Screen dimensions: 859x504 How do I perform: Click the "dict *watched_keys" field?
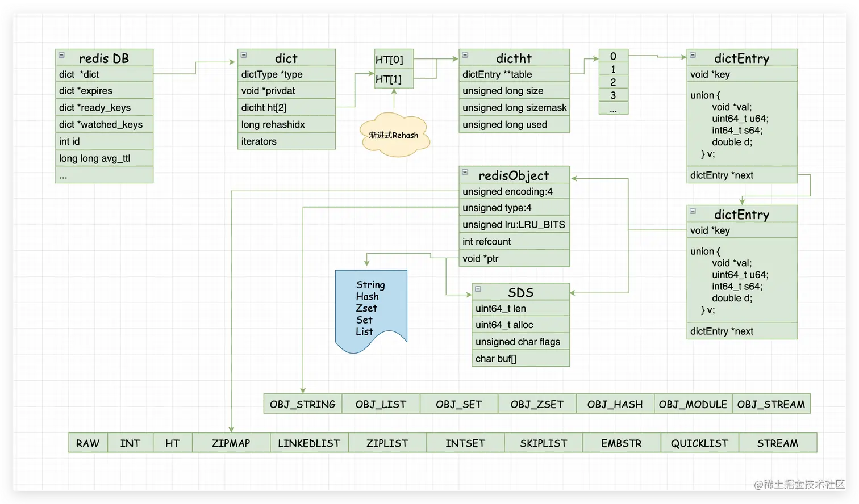pyautogui.click(x=105, y=125)
